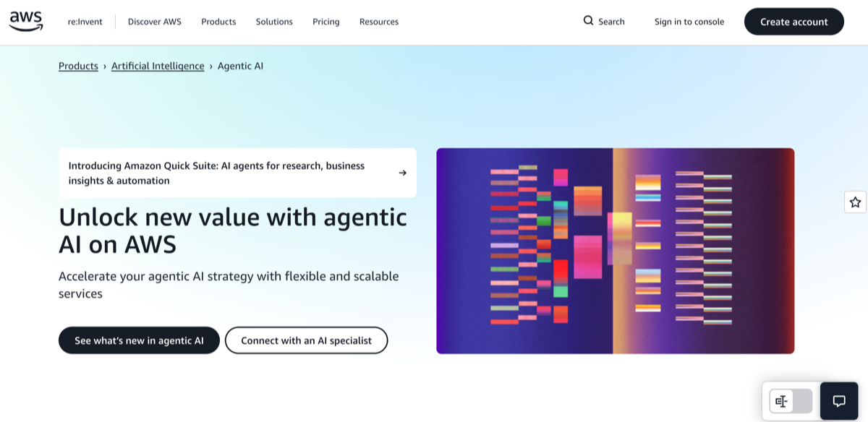Click See what's new in agentic AI
The width and height of the screenshot is (868, 422).
click(x=139, y=340)
